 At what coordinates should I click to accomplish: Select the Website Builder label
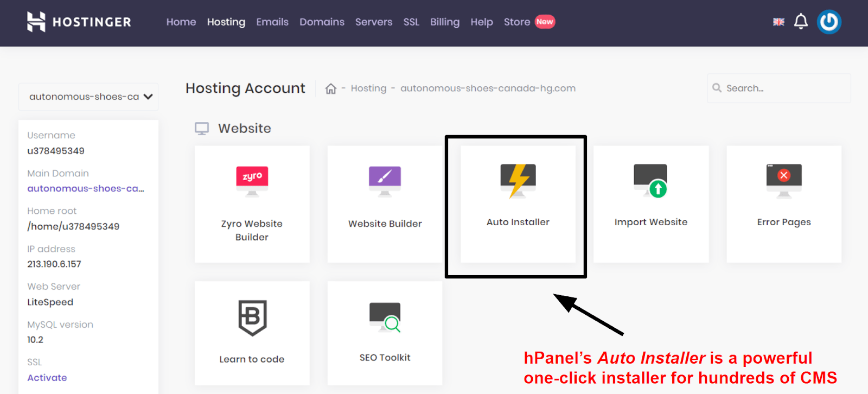[385, 224]
